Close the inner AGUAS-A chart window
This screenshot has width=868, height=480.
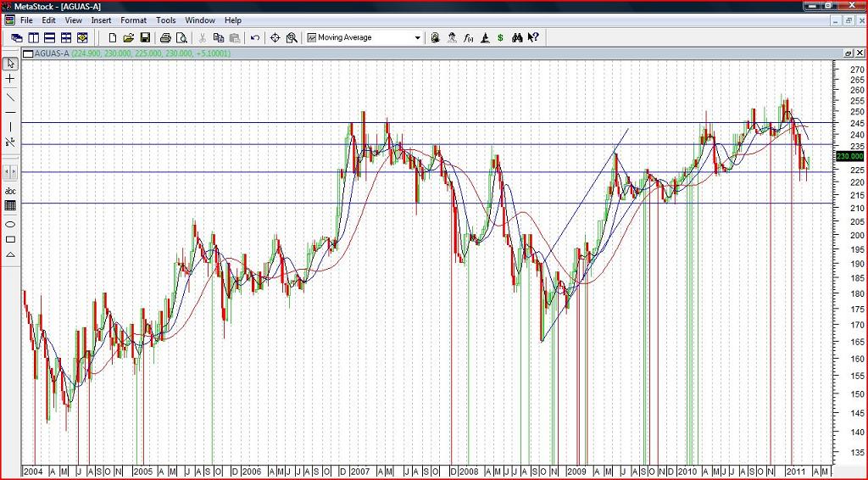coord(860,53)
